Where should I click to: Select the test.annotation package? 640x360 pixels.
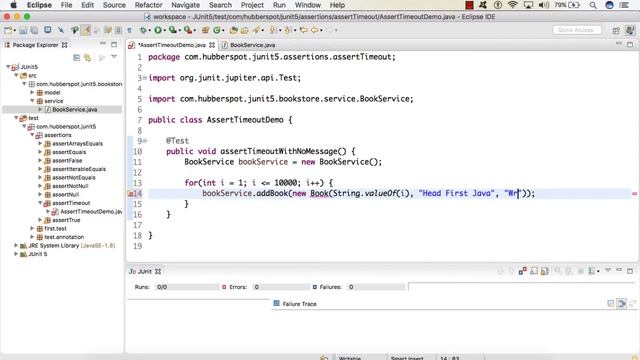(x=64, y=237)
